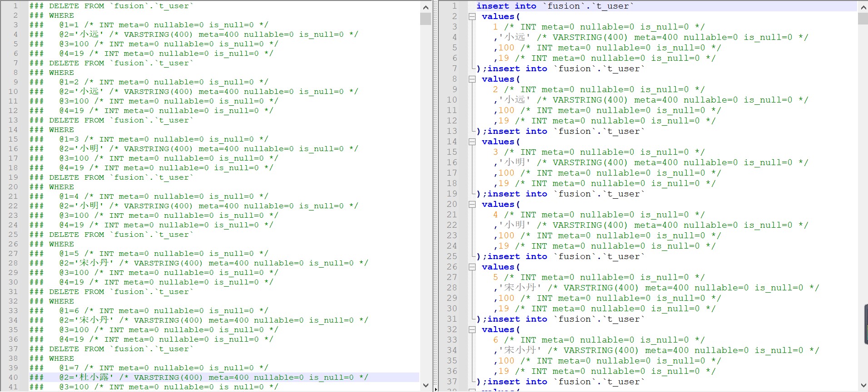The height and width of the screenshot is (392, 868).
Task: Click ''小远'' on right-pane line 4
Action: (x=515, y=37)
